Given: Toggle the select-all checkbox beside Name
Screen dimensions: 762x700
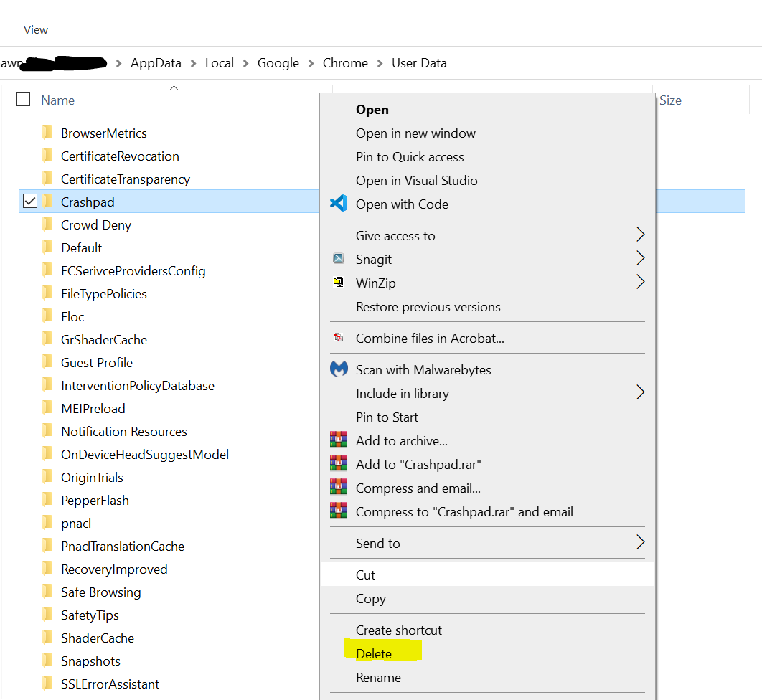Looking at the screenshot, I should (23, 100).
